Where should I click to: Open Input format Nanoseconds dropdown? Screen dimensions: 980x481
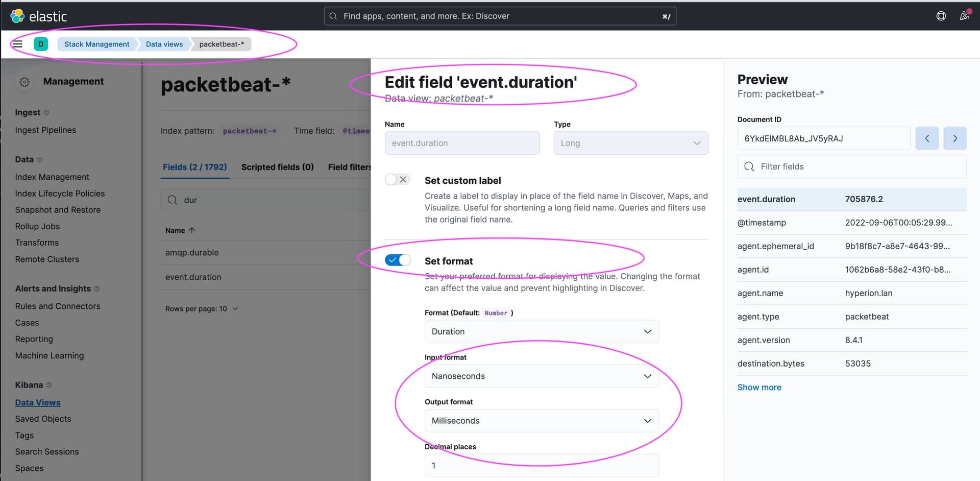point(541,376)
